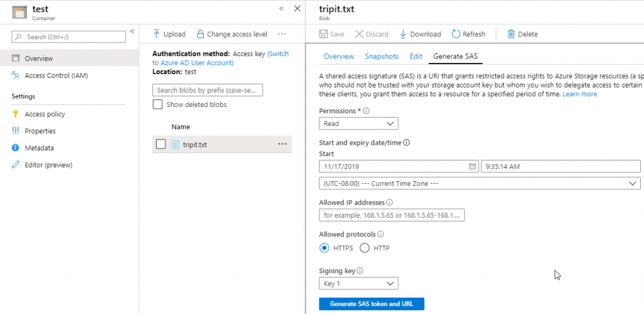Screen dimensions: 644x314
Task: Switch to the Snapshots tab
Action: (382, 57)
